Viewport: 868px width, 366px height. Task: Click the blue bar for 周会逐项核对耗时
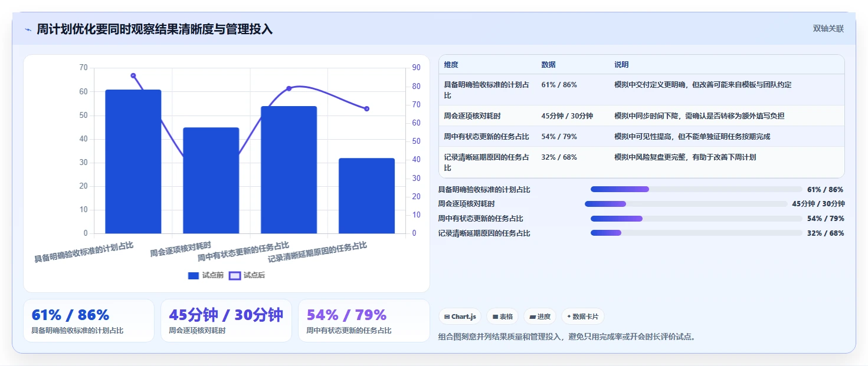pos(211,180)
